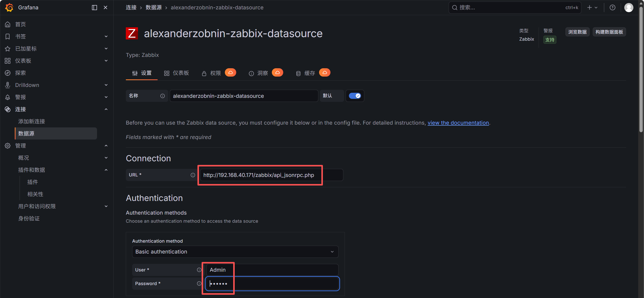Toggle the 默认 default switch
The image size is (644, 298).
pos(355,96)
